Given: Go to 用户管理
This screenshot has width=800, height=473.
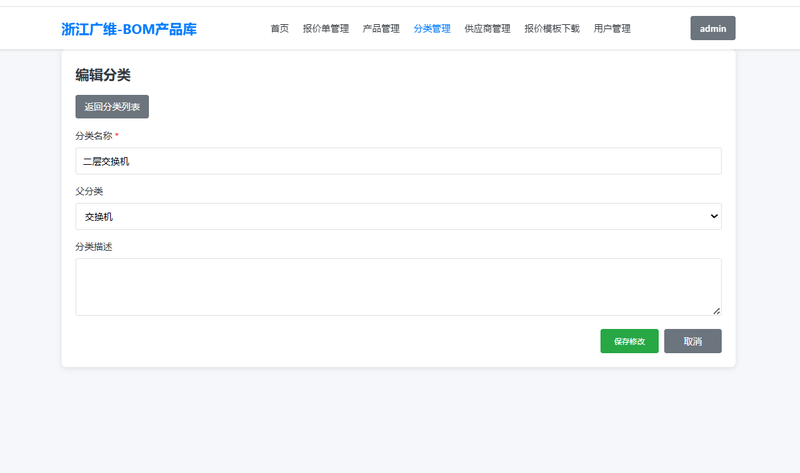Looking at the screenshot, I should pyautogui.click(x=612, y=29).
